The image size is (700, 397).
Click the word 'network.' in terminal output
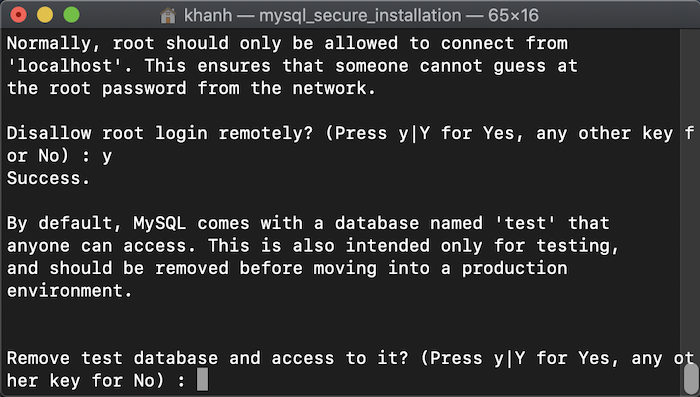pyautogui.click(x=334, y=88)
